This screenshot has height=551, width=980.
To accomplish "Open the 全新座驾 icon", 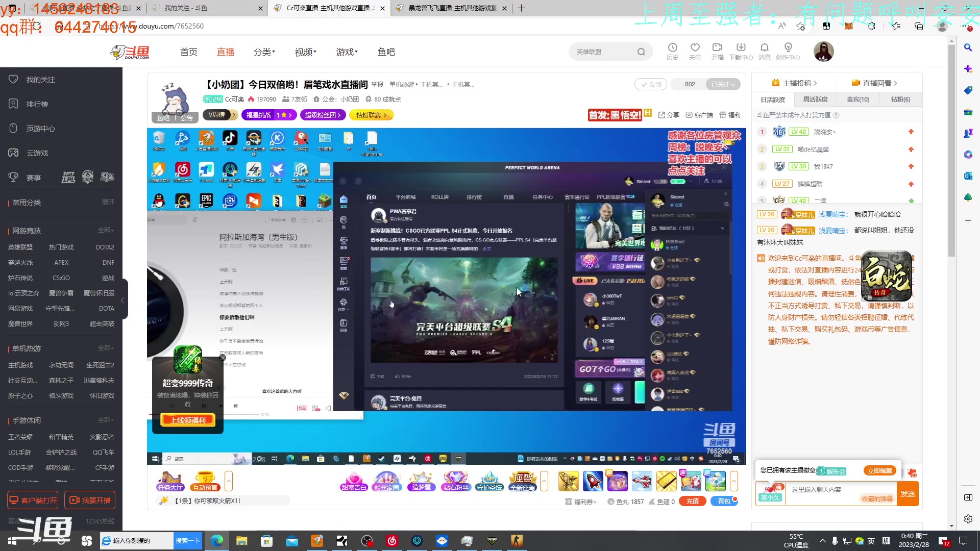I will pyautogui.click(x=523, y=481).
